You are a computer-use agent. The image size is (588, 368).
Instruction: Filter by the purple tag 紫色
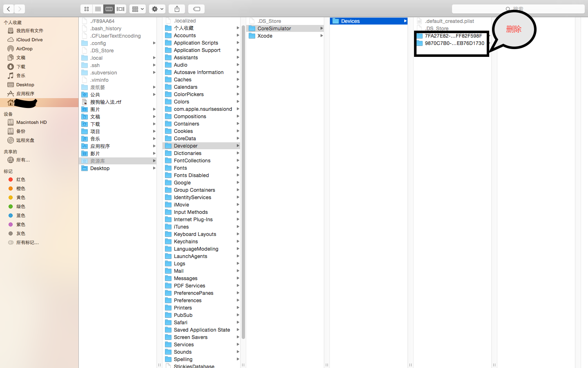[39, 224]
